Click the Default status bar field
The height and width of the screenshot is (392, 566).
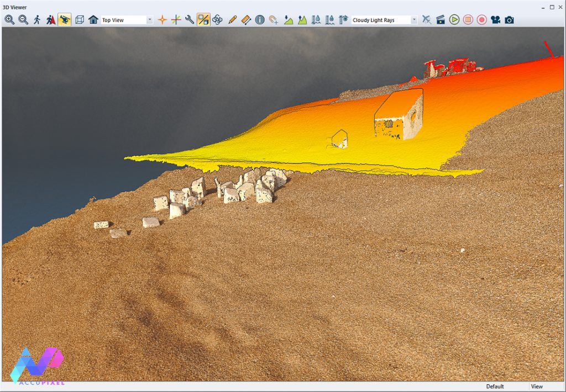point(495,386)
